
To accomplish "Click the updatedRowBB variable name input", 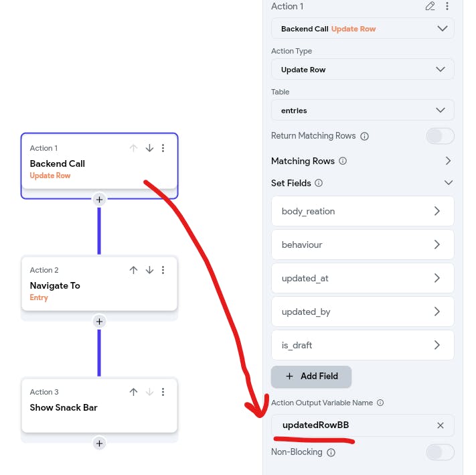I will point(353,425).
